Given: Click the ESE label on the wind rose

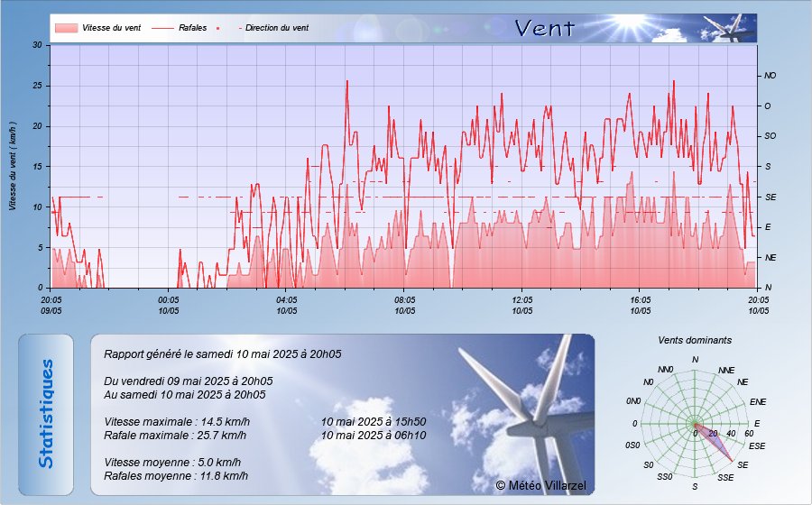Looking at the screenshot, I should tap(757, 446).
